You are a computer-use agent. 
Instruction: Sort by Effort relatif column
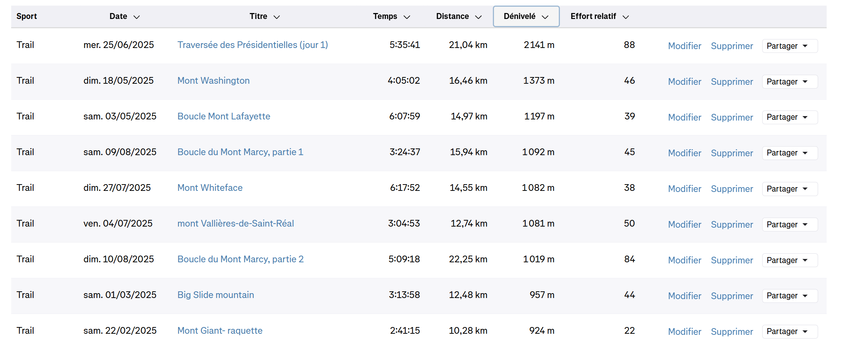tap(599, 16)
